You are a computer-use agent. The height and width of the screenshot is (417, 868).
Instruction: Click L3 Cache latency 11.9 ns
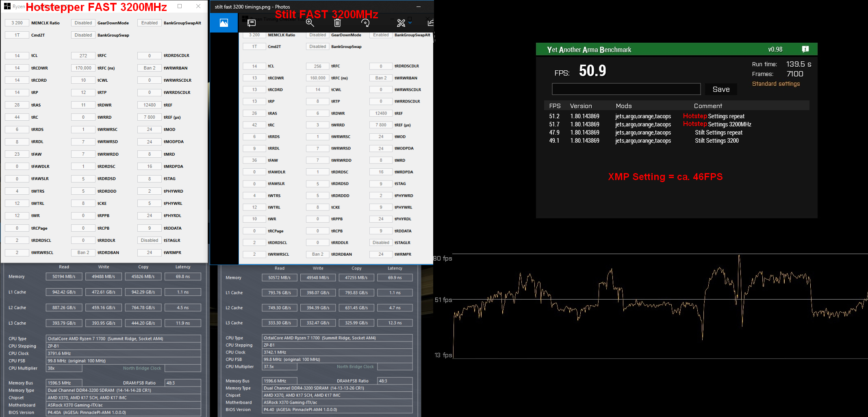coord(183,323)
